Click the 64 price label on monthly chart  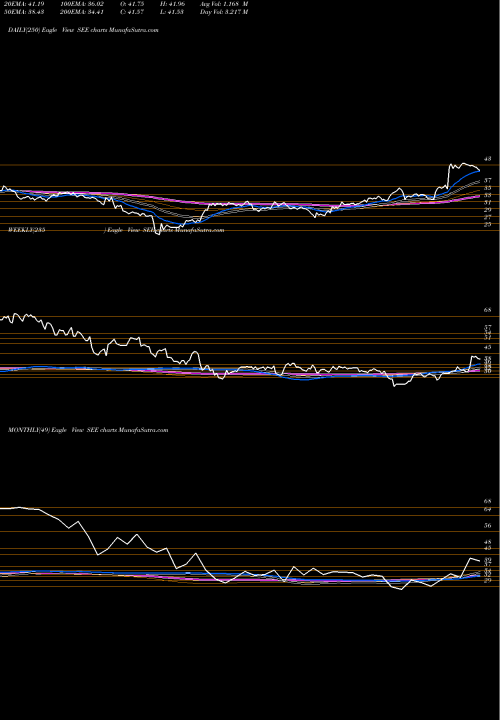488,509
